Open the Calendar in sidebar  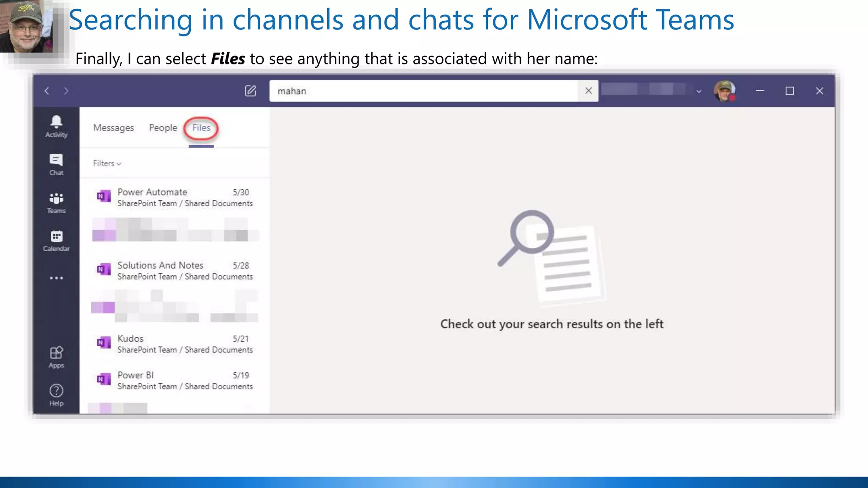tap(56, 241)
